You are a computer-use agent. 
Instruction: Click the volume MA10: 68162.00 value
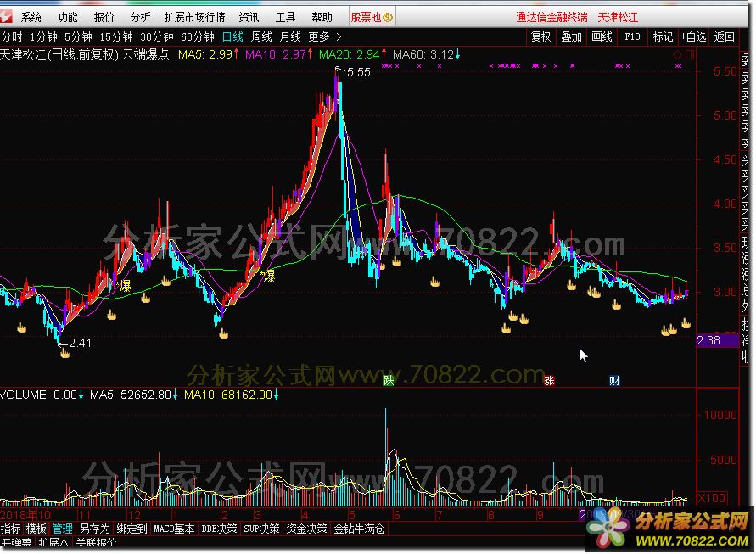click(232, 395)
